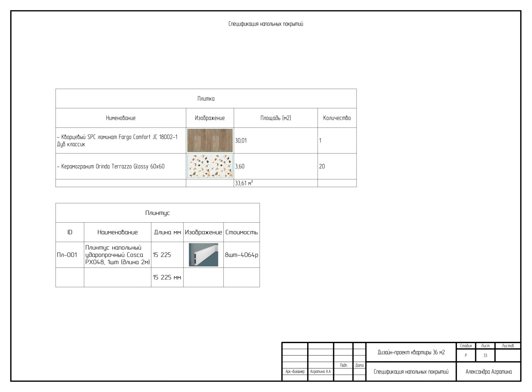Click the "Стадия" label in the title block
532x392 pixels.
(x=466, y=346)
